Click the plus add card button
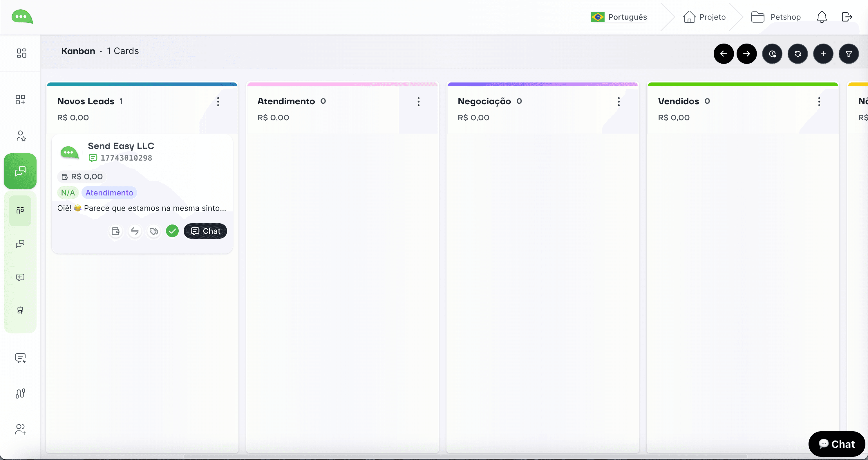Image resolution: width=868 pixels, height=460 pixels. (x=823, y=54)
